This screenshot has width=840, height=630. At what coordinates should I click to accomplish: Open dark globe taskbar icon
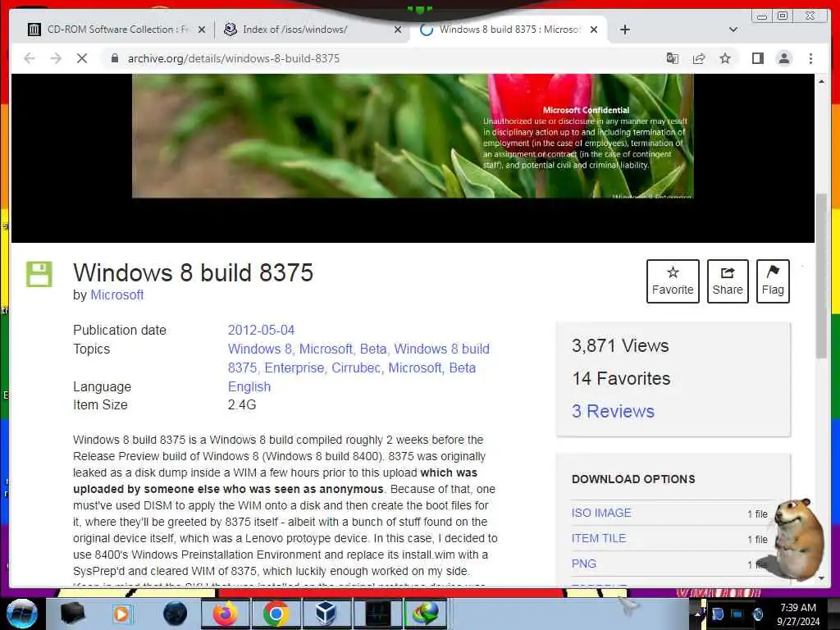(x=175, y=614)
